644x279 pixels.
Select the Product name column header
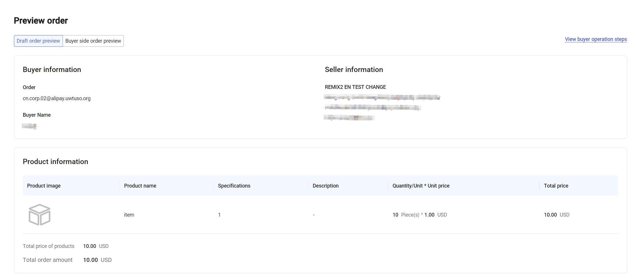pos(140,186)
